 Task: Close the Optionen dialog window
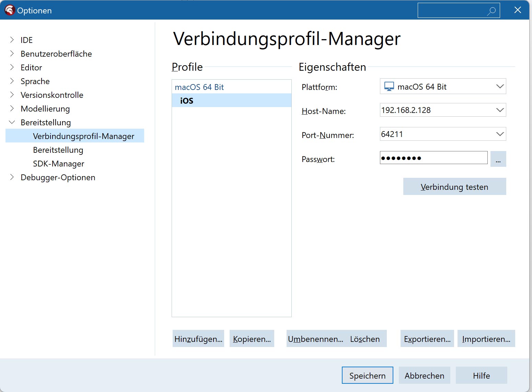(x=518, y=10)
